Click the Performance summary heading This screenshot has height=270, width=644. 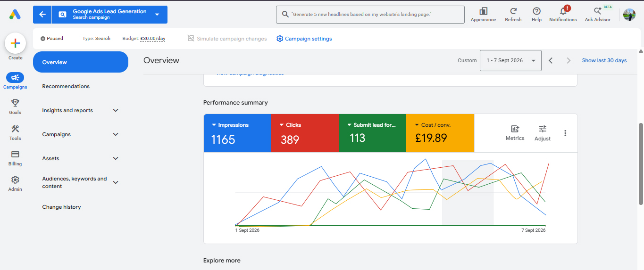tap(235, 103)
